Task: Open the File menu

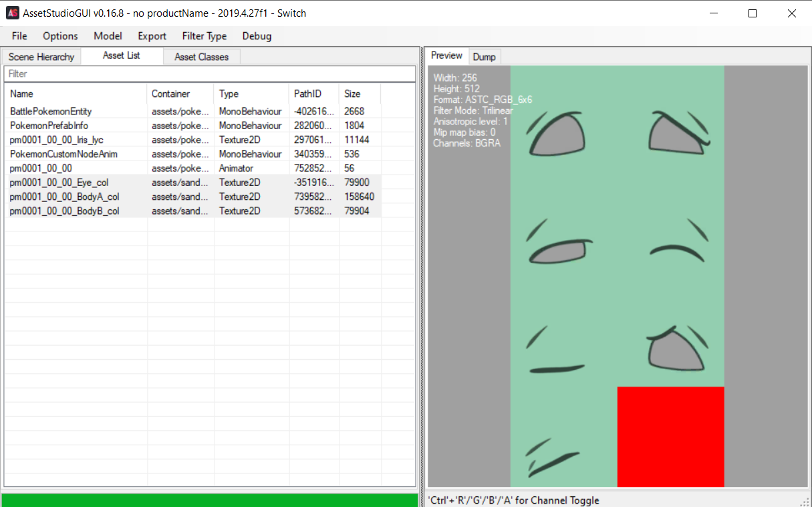Action: pyautogui.click(x=19, y=36)
